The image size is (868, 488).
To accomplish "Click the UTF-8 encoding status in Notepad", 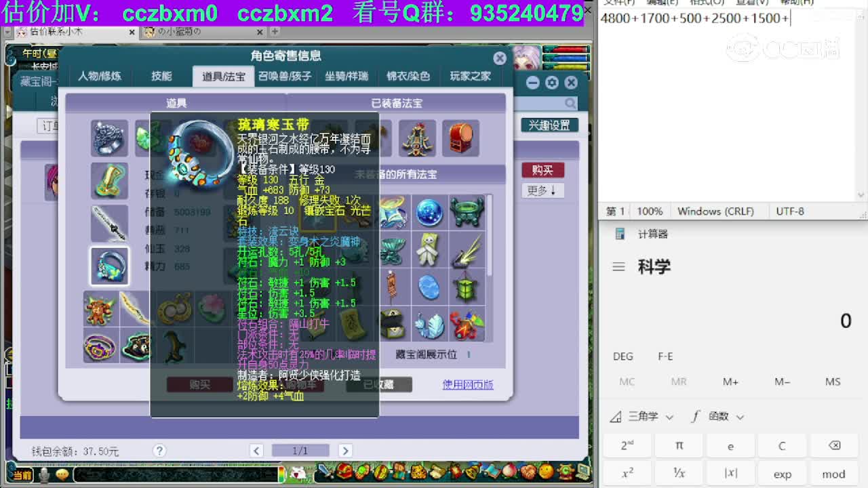I will coord(790,211).
